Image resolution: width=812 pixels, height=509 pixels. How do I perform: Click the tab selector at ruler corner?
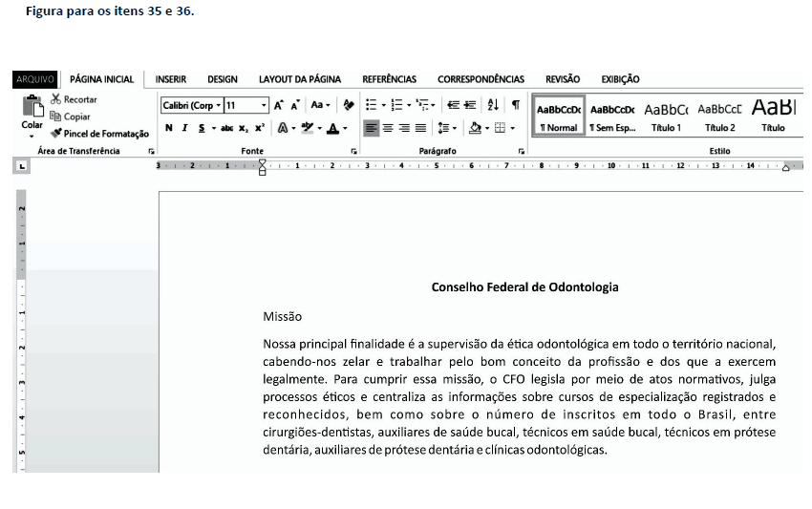23,167
